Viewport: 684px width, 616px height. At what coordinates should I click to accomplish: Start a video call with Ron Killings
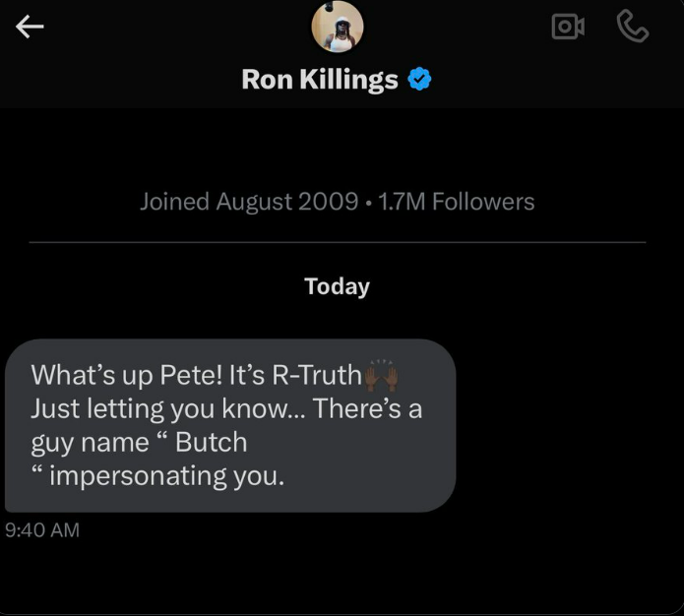(567, 27)
